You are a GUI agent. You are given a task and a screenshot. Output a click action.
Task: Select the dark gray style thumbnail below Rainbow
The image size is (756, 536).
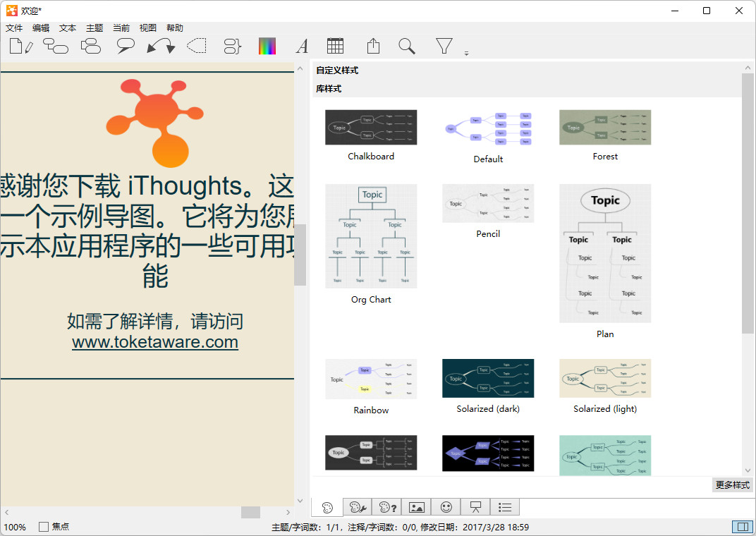[x=371, y=453]
